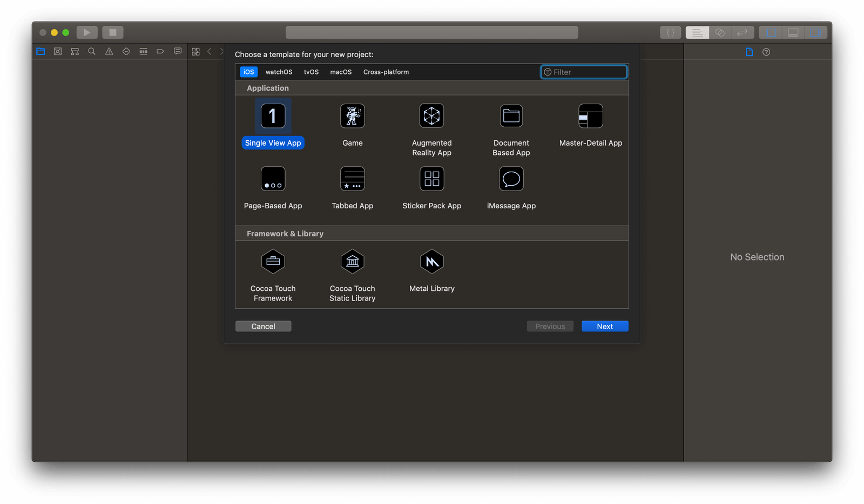Open the Quick Help inspector
864x504 pixels.
pos(766,52)
